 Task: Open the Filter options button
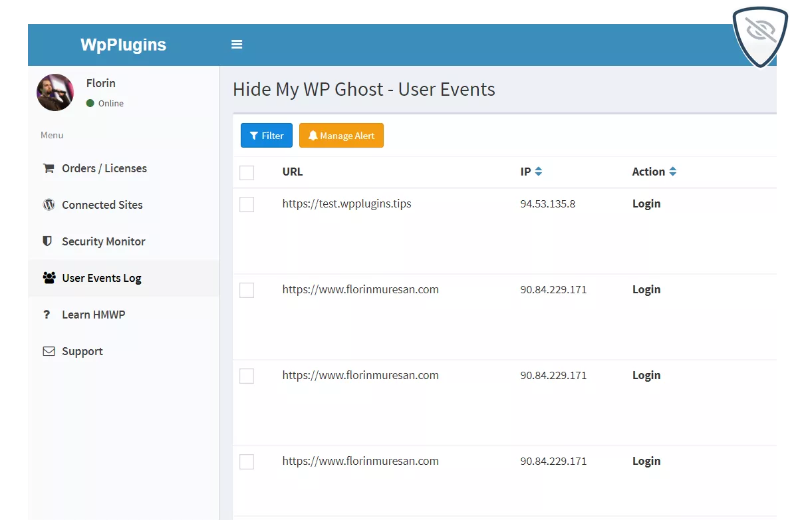pos(266,136)
